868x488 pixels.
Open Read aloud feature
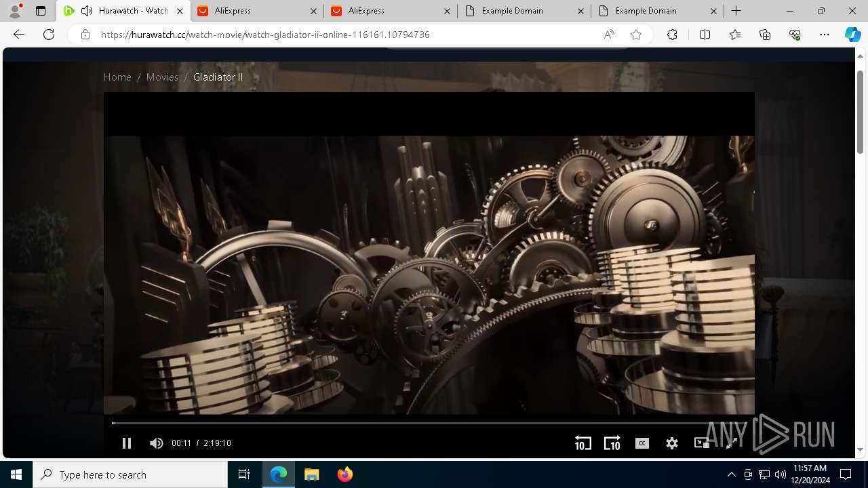click(x=609, y=35)
